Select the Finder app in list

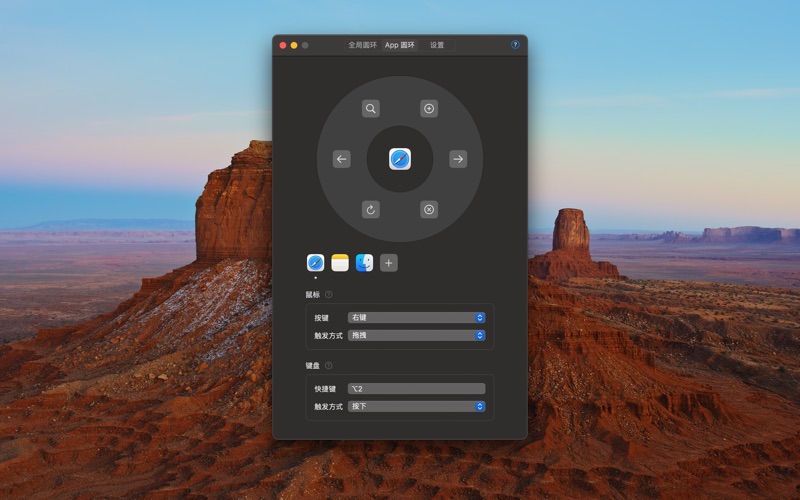tap(365, 263)
